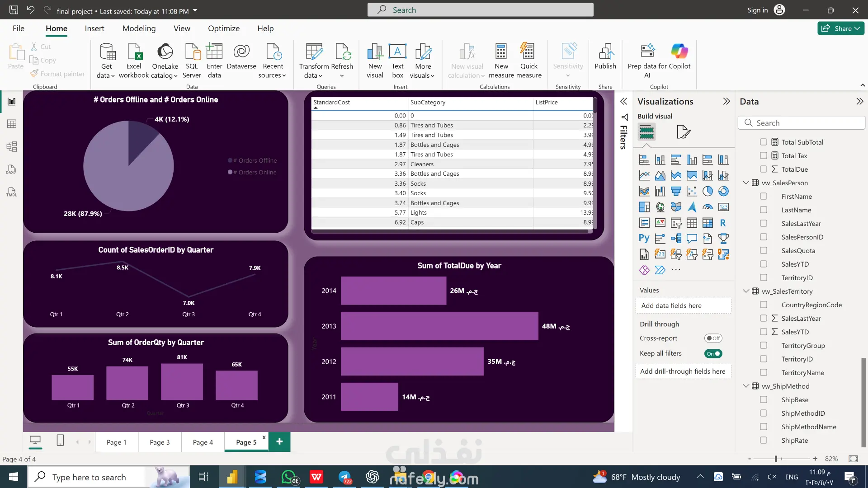
Task: Toggle the Cross-report switch
Action: (713, 338)
